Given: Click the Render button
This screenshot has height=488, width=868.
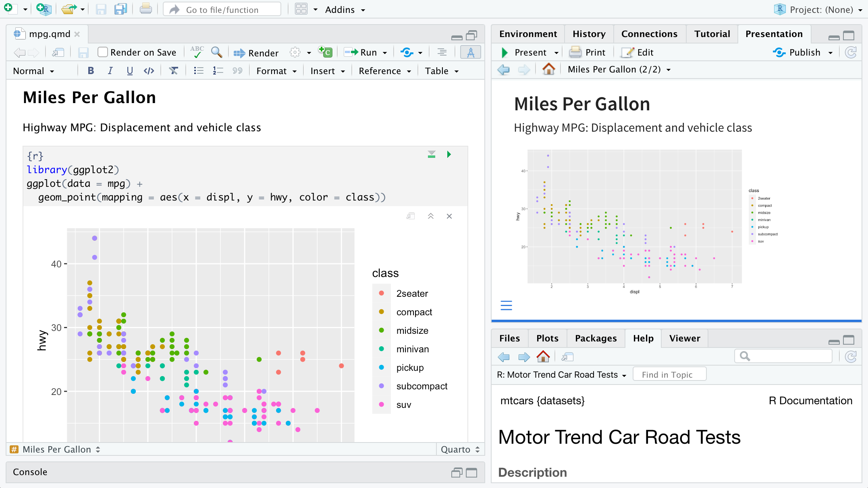Looking at the screenshot, I should [256, 53].
